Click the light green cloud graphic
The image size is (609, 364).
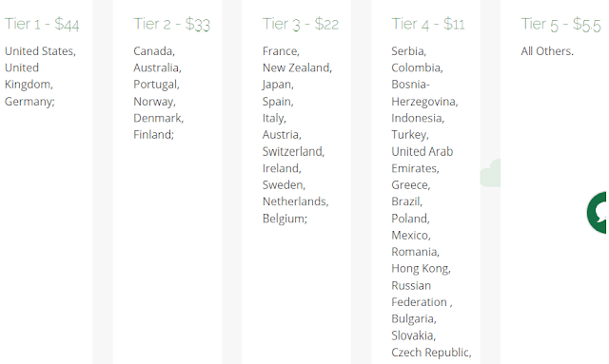pyautogui.click(x=490, y=173)
